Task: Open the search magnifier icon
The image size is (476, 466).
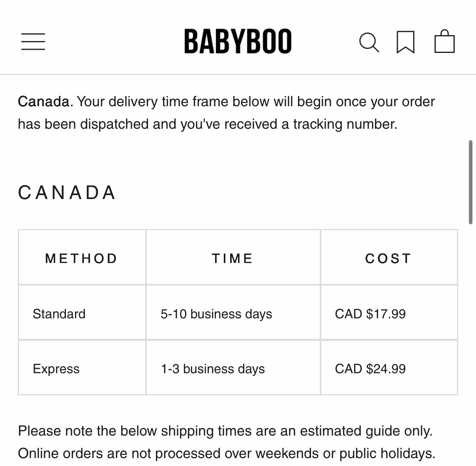Action: [369, 42]
